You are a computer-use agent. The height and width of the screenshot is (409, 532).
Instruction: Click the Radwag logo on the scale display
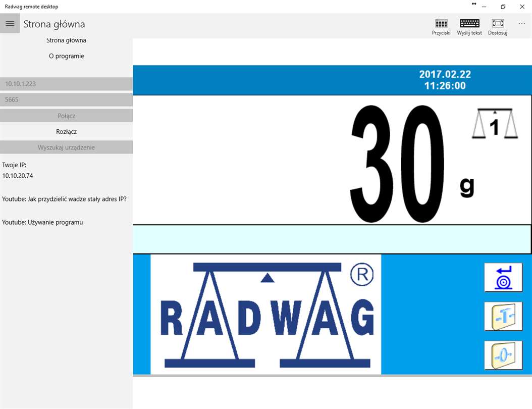click(x=265, y=314)
